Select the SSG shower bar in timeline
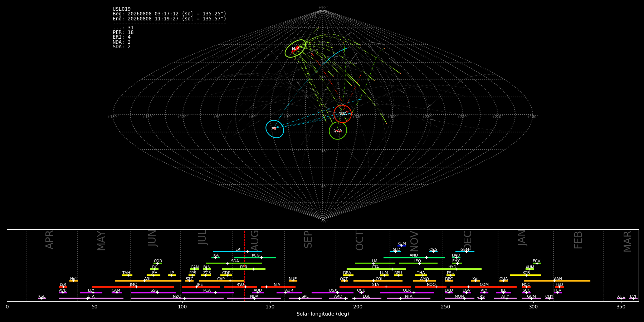The height and width of the screenshot is (322, 644). [153, 293]
